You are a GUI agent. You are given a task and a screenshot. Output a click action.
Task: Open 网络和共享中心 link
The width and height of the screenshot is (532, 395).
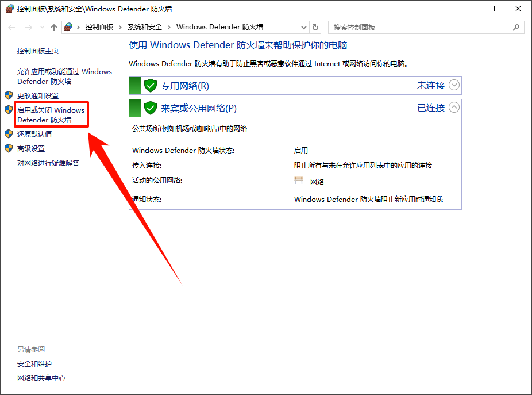point(41,378)
